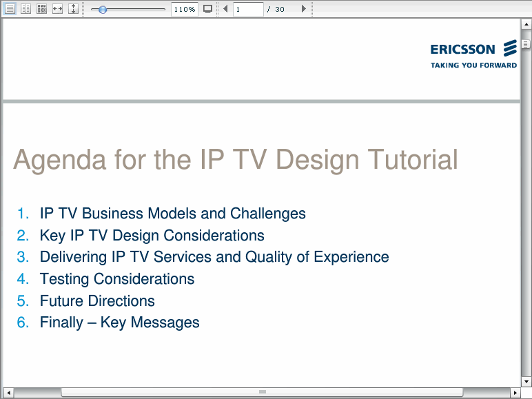The height and width of the screenshot is (399, 532).
Task: Click the vertical scrollbar up arrow
Action: click(526, 24)
